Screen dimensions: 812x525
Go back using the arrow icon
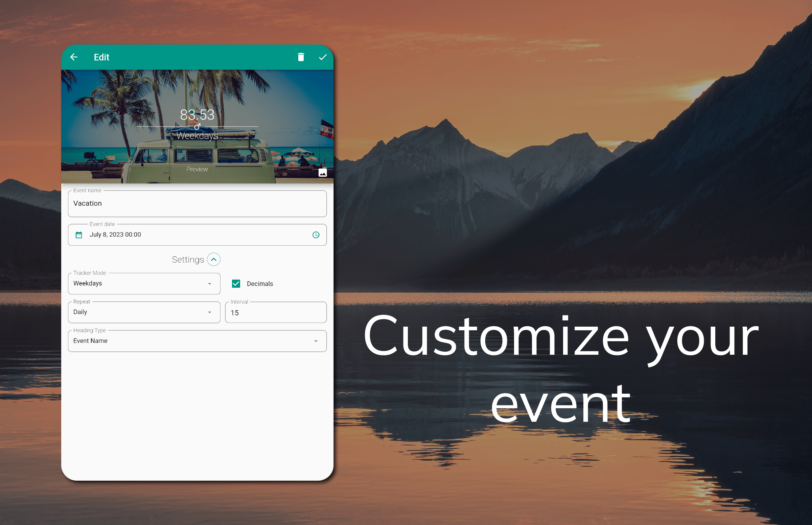click(74, 57)
